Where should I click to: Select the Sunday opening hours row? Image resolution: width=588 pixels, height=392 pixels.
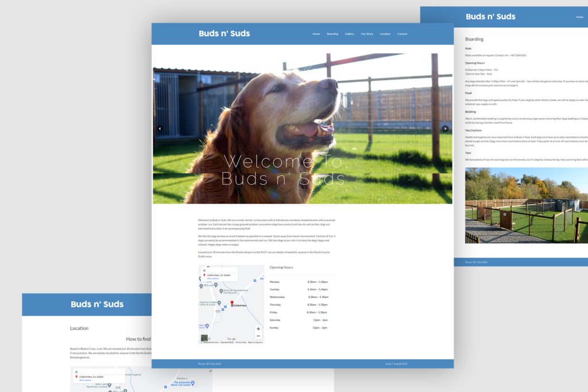click(299, 328)
